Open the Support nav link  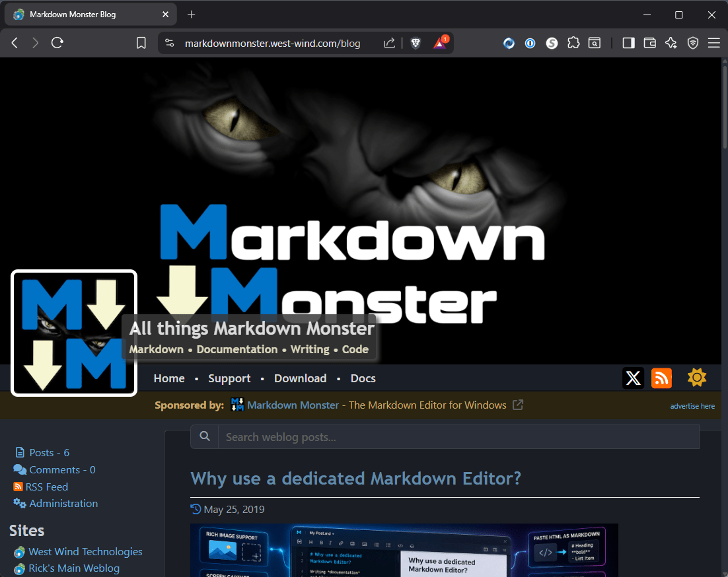[229, 378]
